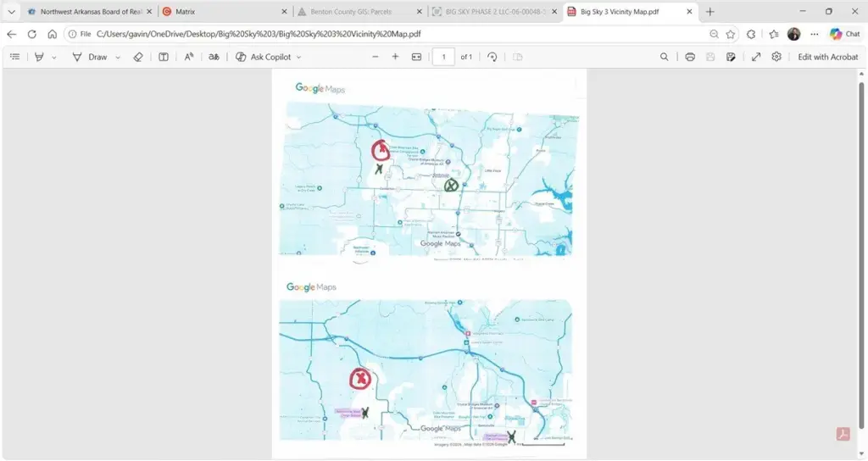
Task: Zoom out the PDF
Action: 376,57
